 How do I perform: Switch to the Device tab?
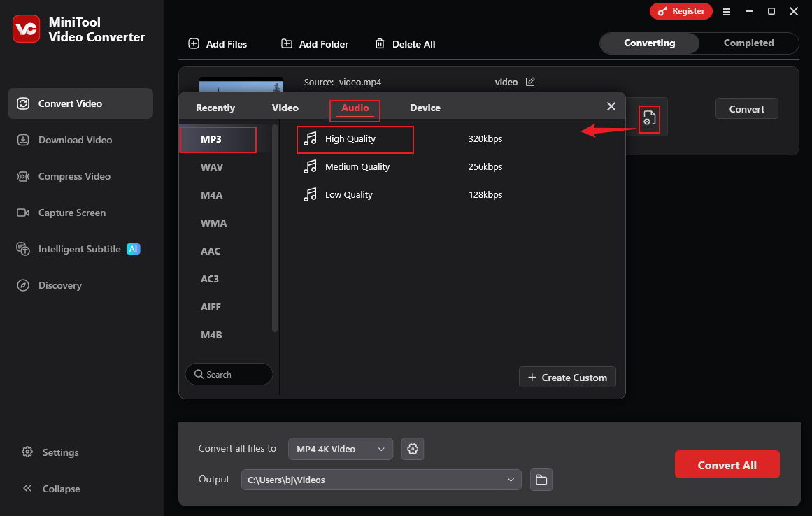[425, 108]
